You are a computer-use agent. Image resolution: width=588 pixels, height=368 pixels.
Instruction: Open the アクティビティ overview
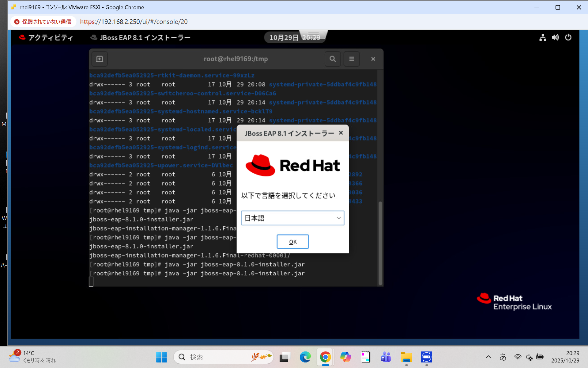pyautogui.click(x=46, y=37)
